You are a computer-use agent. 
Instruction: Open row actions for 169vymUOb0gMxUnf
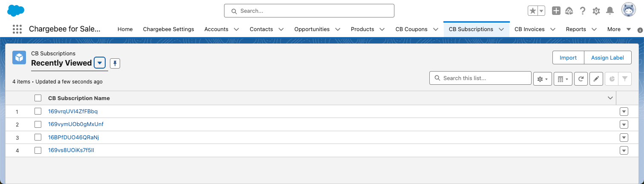tap(624, 124)
